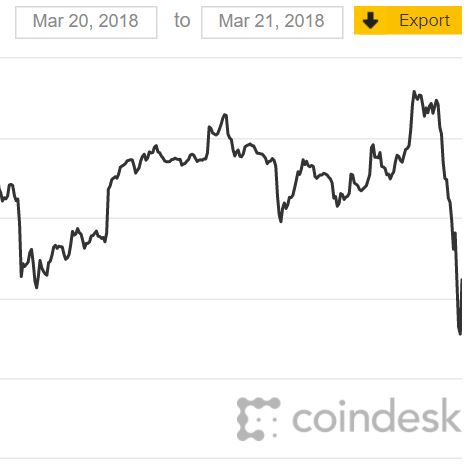Click the bottommost horizontal gridline under the watermark
This screenshot has height=473, width=469.
point(231,459)
